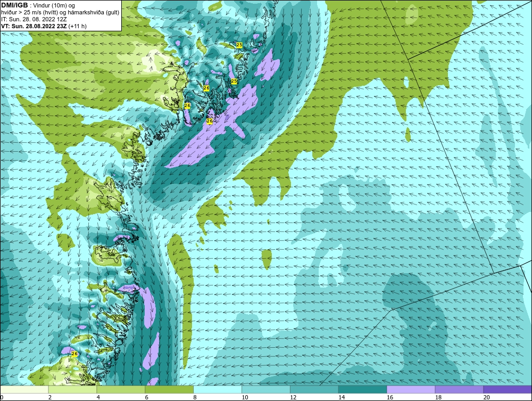The width and height of the screenshot is (532, 401).
Task: Click the legend scale number 8
Action: (x=195, y=397)
